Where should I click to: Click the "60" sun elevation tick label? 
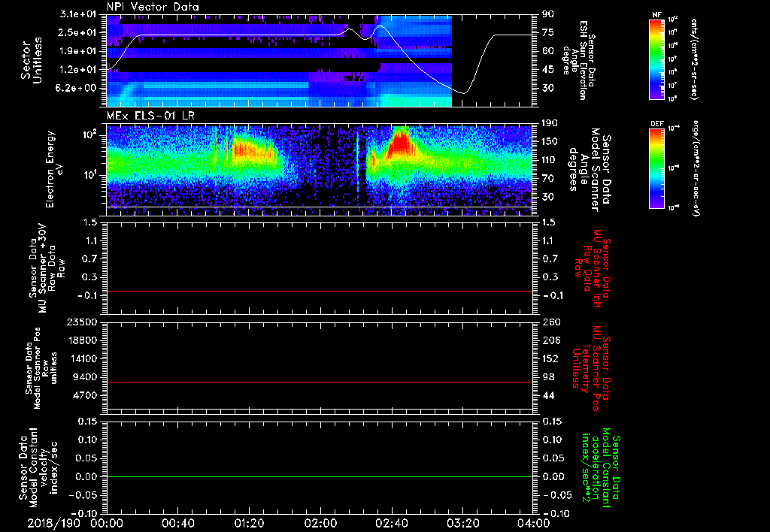coord(548,51)
